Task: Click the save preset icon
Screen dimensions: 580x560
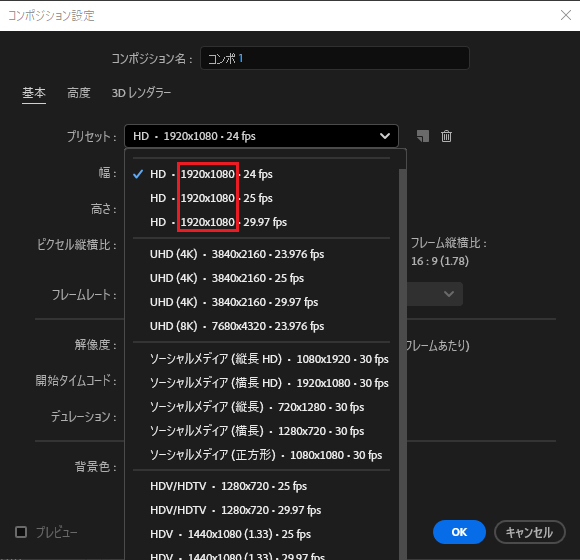Action: [x=423, y=136]
